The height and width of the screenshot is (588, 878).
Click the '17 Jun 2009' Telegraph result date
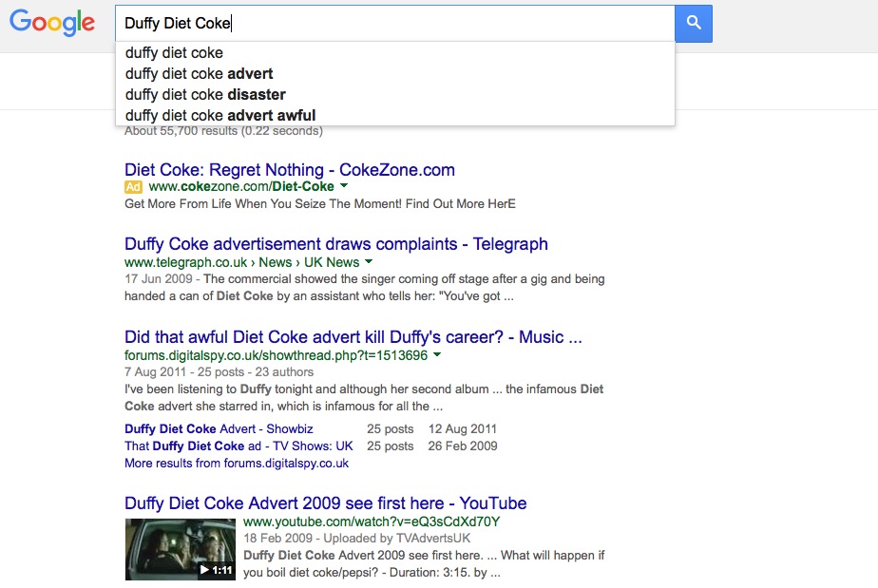coord(159,279)
